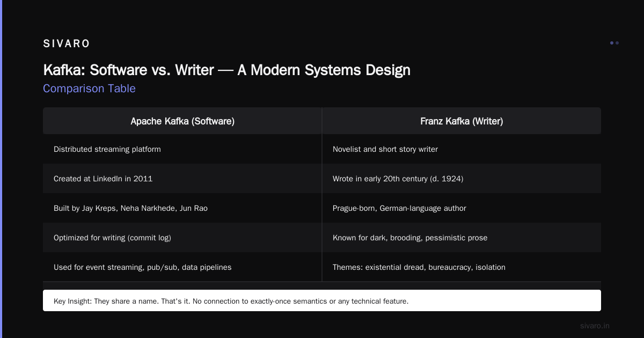Click the Comparison Table subtitle

coord(89,89)
